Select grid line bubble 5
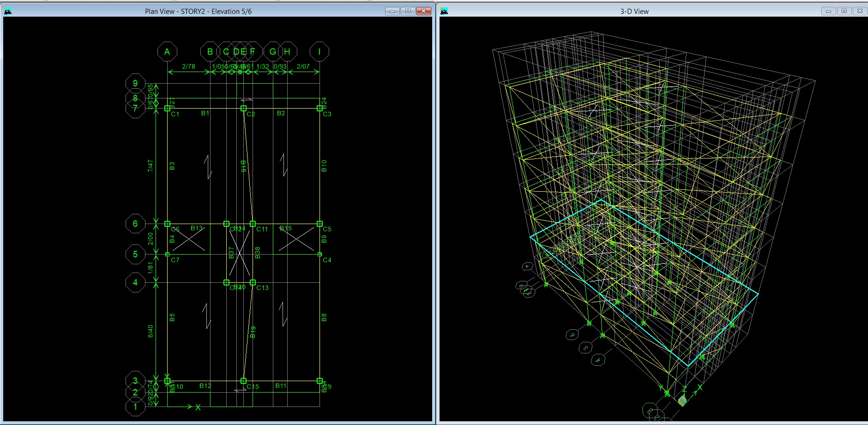Viewport: 868px width, 425px height. pos(135,254)
